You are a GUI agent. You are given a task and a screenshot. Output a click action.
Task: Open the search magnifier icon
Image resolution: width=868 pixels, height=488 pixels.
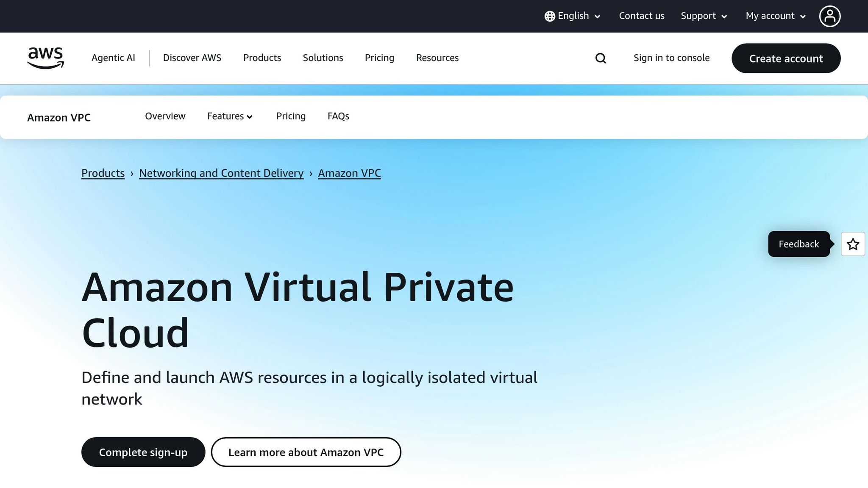(601, 58)
